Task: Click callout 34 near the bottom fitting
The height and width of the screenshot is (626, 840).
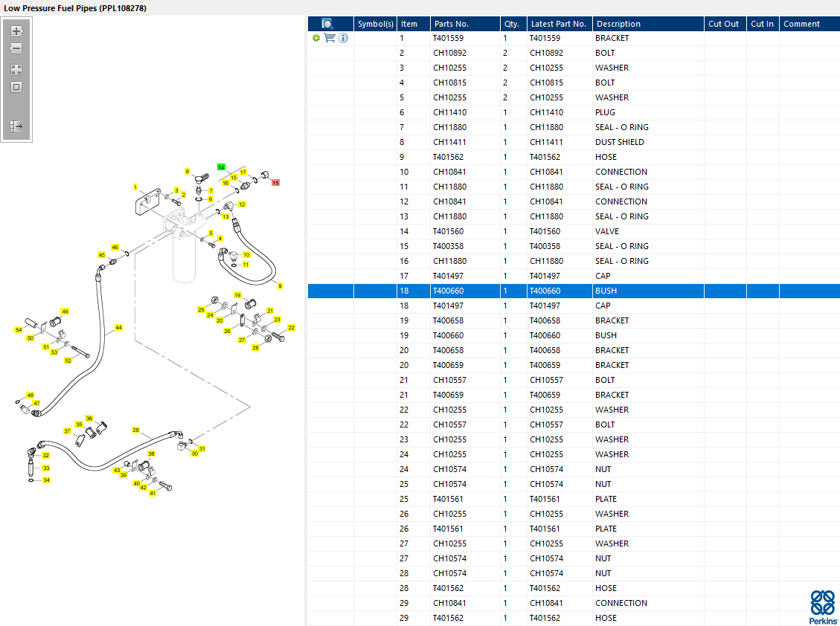Action: (47, 480)
